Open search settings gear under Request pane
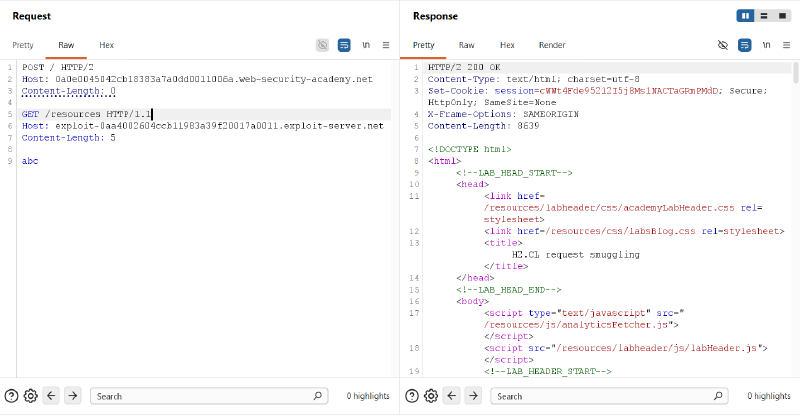Image resolution: width=800 pixels, height=416 pixels. (31, 396)
